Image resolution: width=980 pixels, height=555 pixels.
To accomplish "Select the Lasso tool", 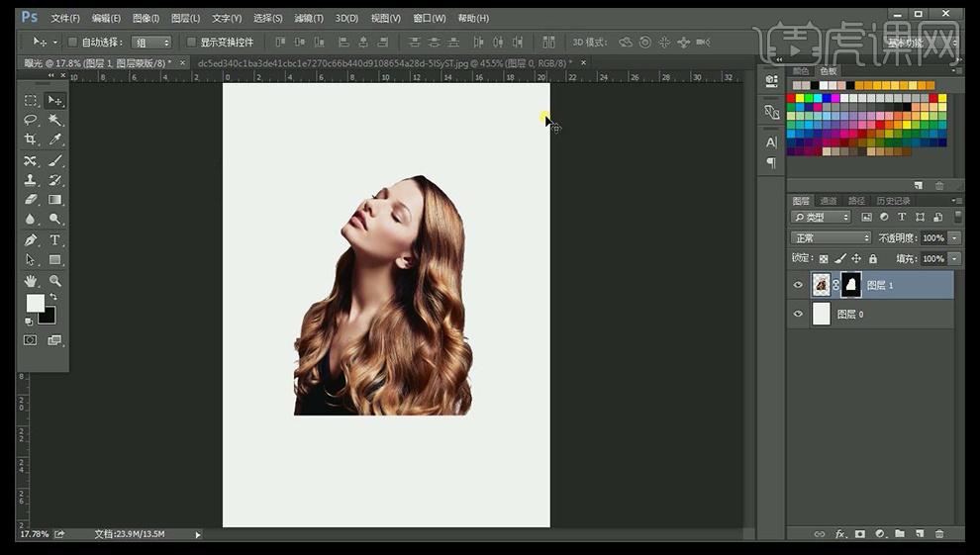I will click(x=31, y=120).
